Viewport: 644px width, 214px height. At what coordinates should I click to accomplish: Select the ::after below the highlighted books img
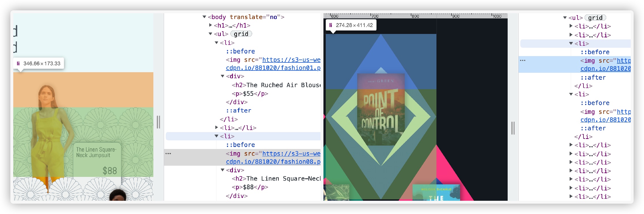tap(593, 78)
